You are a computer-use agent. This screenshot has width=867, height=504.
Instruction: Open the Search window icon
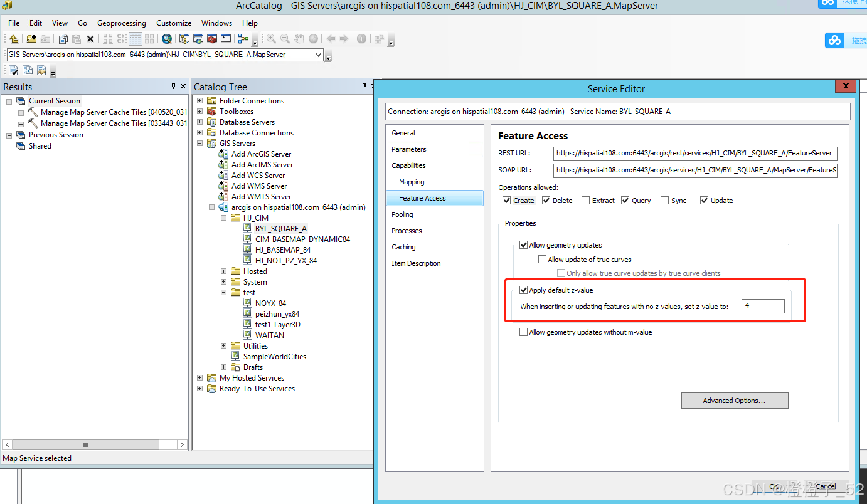(x=167, y=39)
